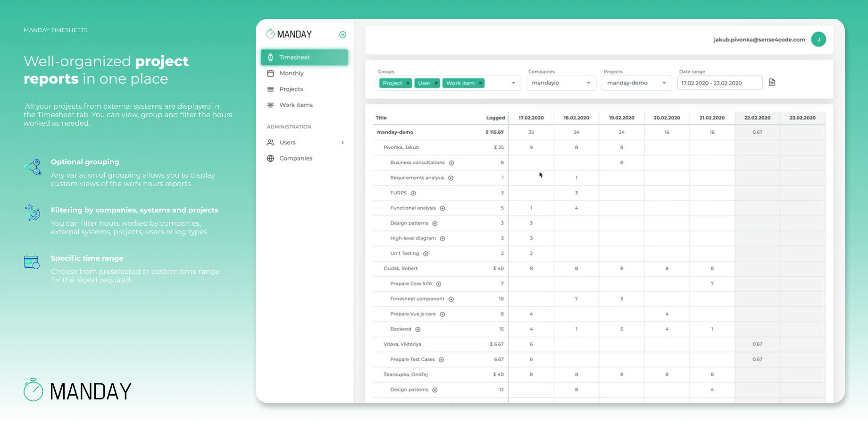Select the Vítová, Viktoriya user row
Screen dimensions: 868x425
[x=599, y=344]
